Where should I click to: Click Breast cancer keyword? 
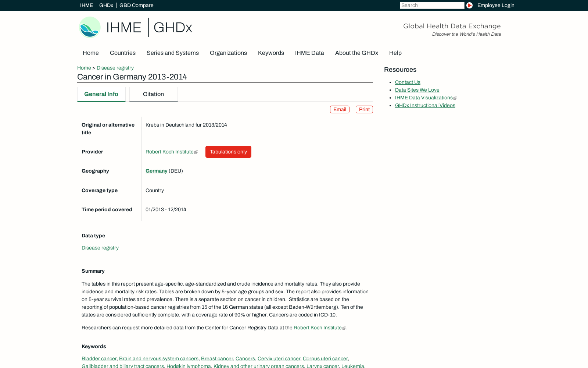tap(217, 358)
